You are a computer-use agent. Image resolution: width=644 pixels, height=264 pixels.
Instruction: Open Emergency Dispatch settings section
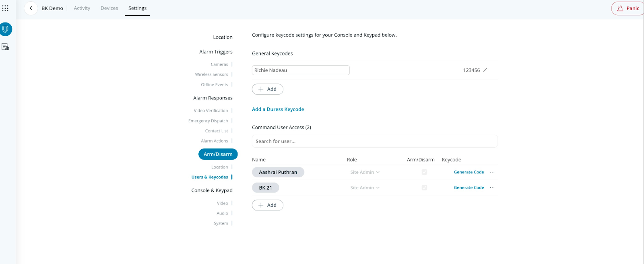click(208, 121)
